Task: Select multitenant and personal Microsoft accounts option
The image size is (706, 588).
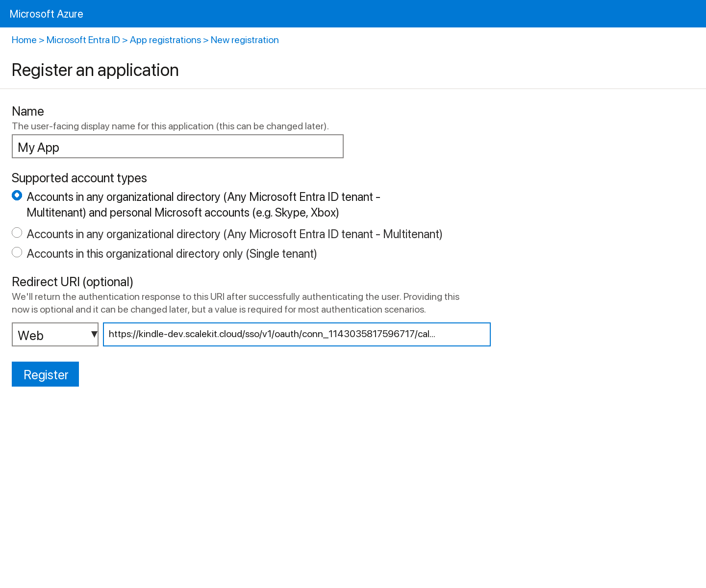Action: (x=17, y=195)
